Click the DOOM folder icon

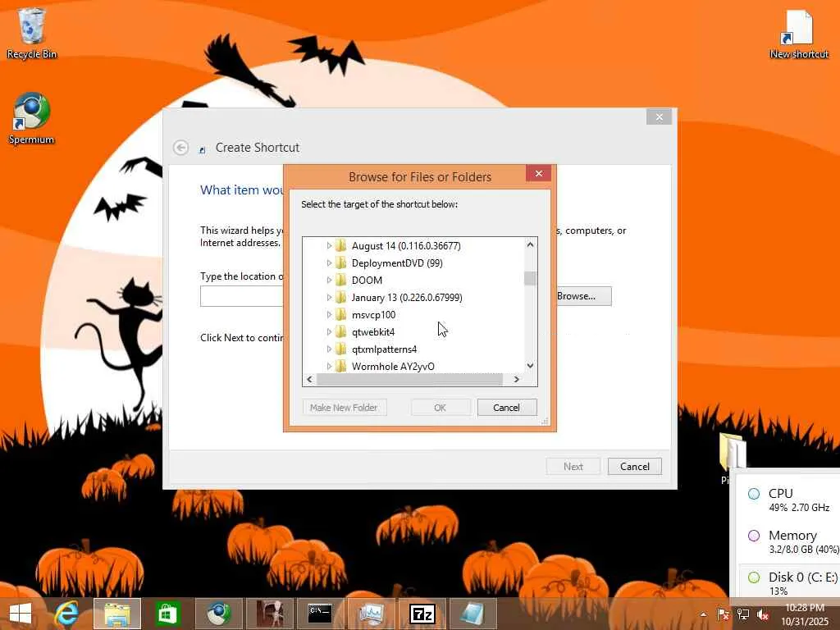pos(340,281)
